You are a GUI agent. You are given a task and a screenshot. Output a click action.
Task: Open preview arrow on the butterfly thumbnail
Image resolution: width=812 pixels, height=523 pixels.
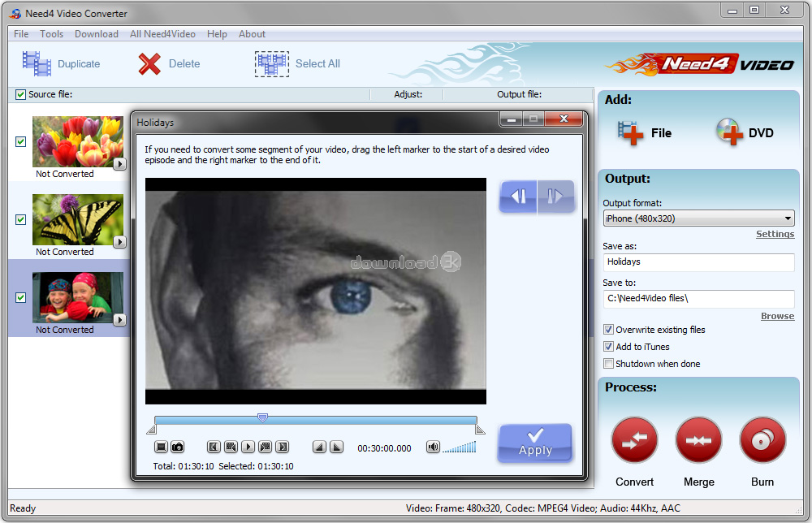point(119,242)
